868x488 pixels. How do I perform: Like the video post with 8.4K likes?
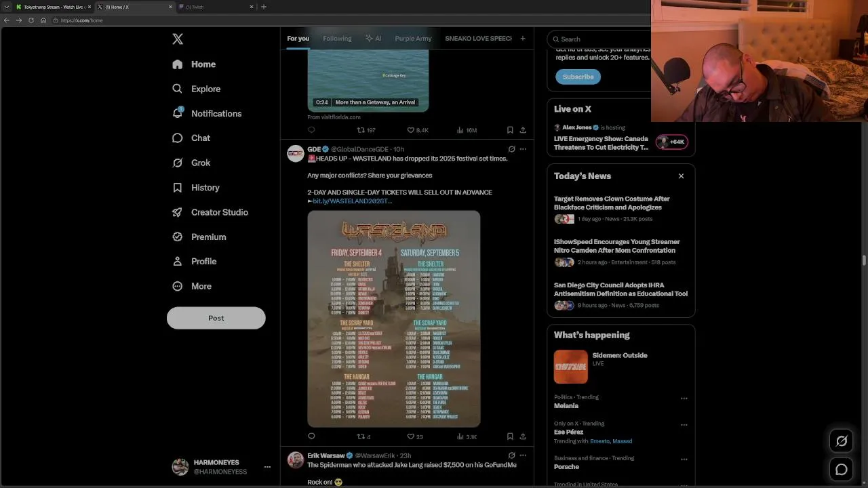(418, 130)
